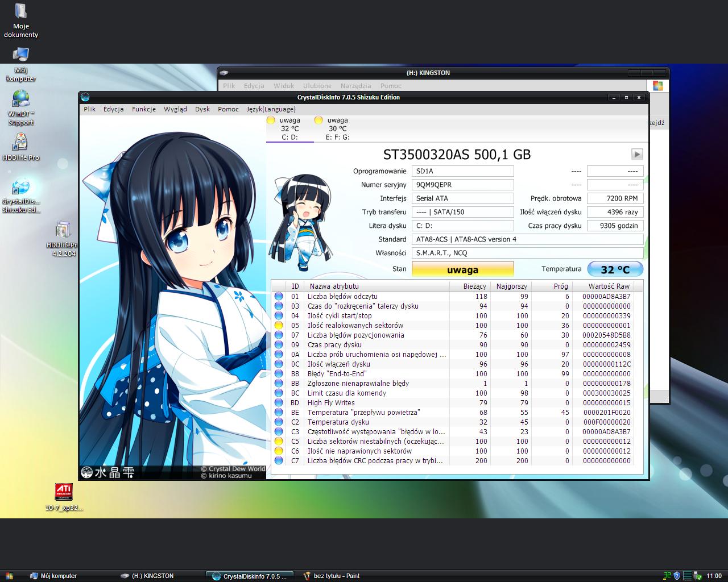Click the Oprogramowanie field SD1A
Image resolution: width=728 pixels, height=582 pixels.
pos(462,171)
